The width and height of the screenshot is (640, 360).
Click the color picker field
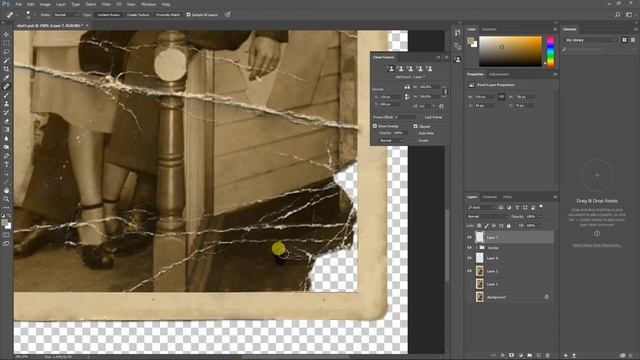pyautogui.click(x=510, y=51)
